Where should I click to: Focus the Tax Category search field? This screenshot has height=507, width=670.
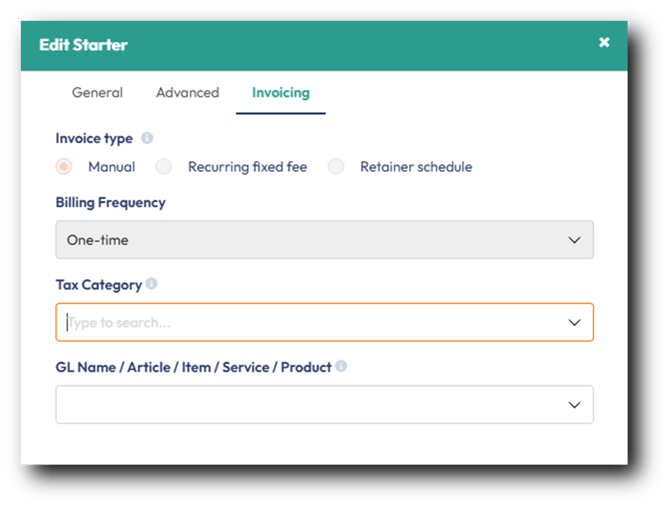coord(300,323)
